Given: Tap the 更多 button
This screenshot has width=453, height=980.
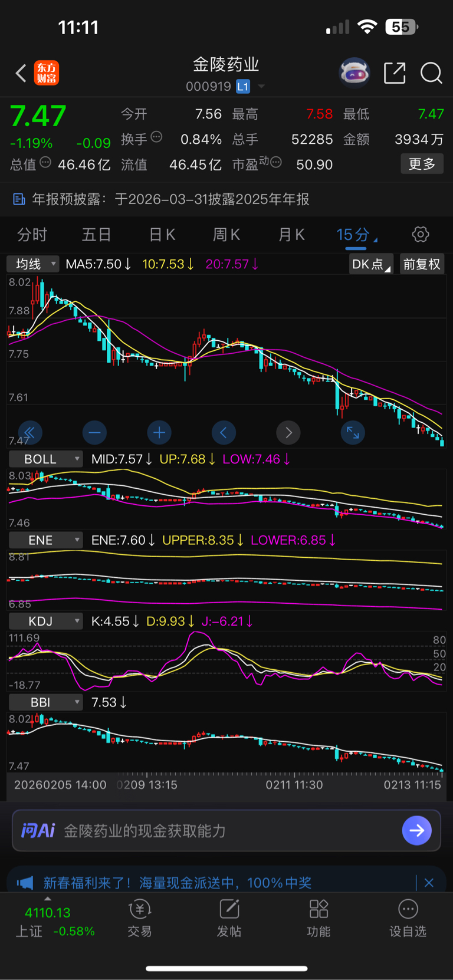Looking at the screenshot, I should click(x=422, y=164).
